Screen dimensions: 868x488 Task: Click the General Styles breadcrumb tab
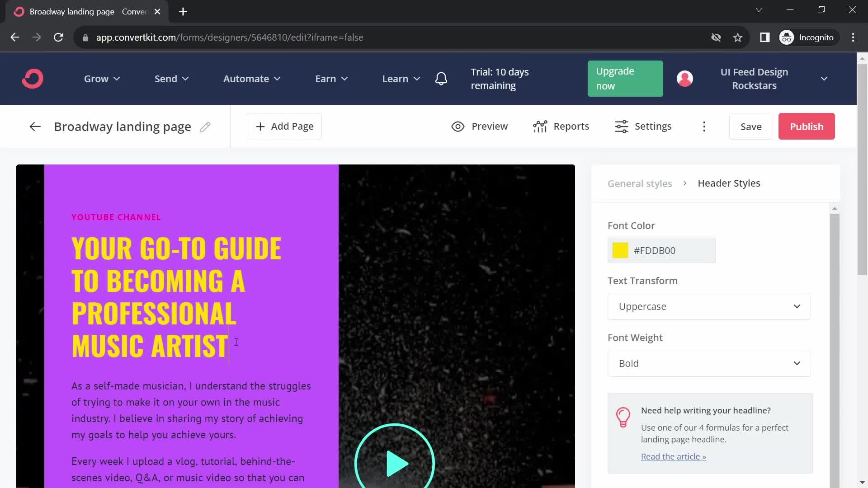[640, 183]
